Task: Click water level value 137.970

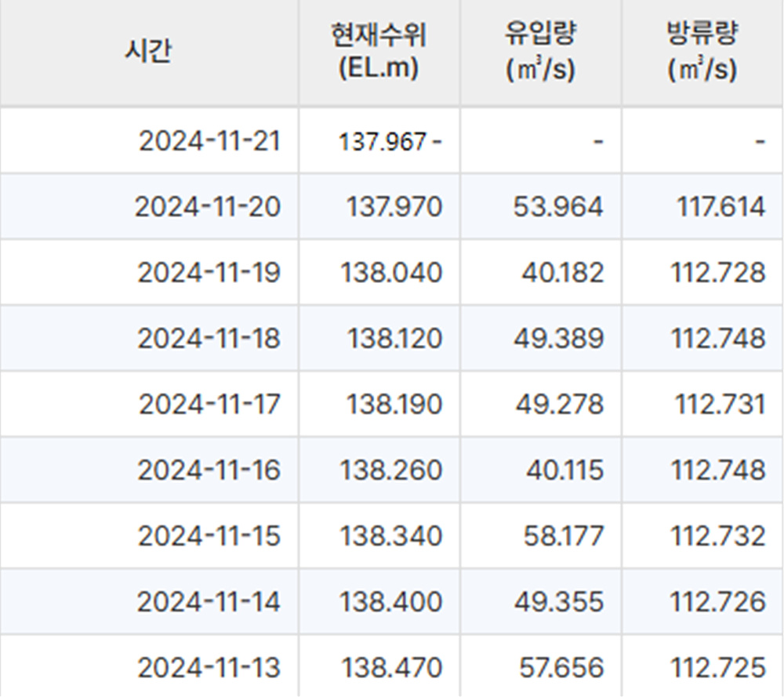Action: click(x=394, y=207)
